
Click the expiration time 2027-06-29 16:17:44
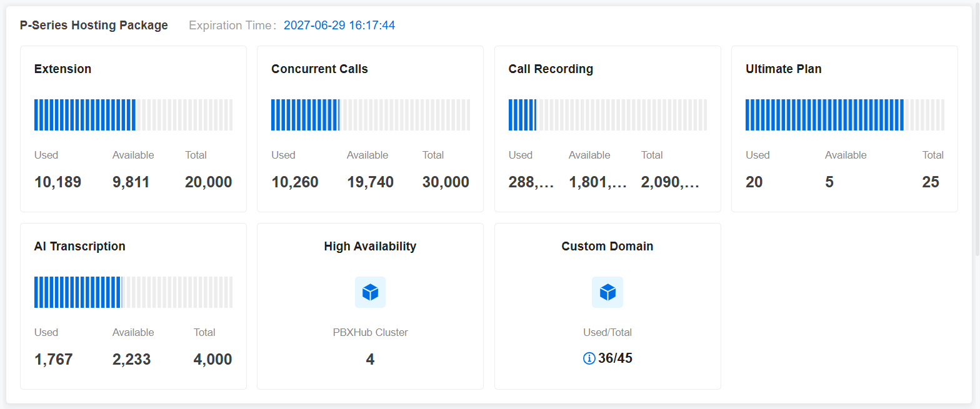339,26
